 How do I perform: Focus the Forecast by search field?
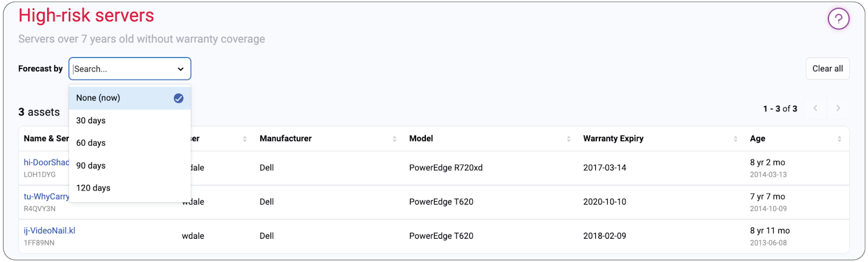122,69
